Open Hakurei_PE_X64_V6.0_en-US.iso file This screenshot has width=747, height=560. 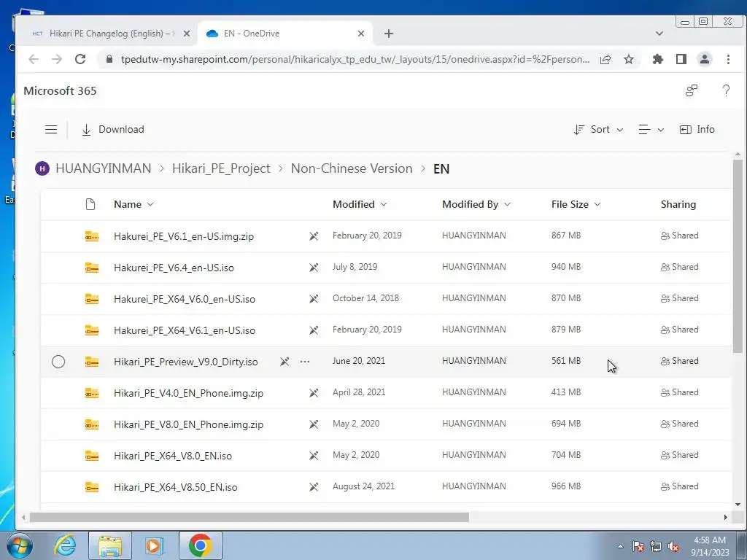tap(185, 299)
